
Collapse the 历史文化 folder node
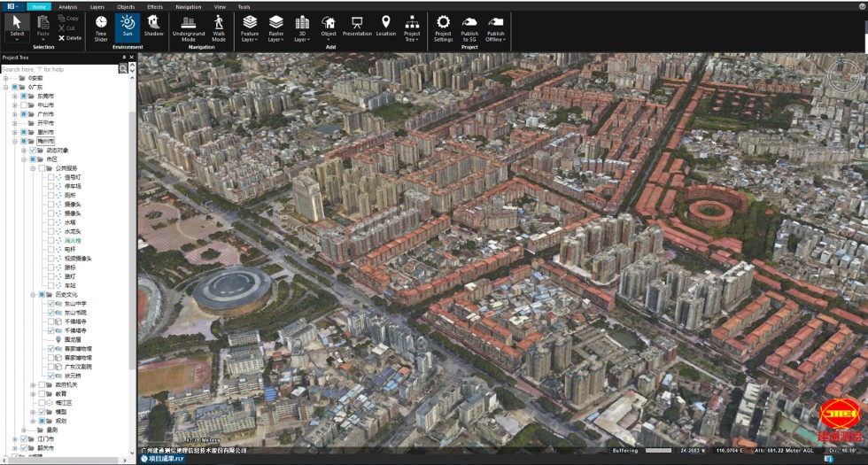point(33,295)
